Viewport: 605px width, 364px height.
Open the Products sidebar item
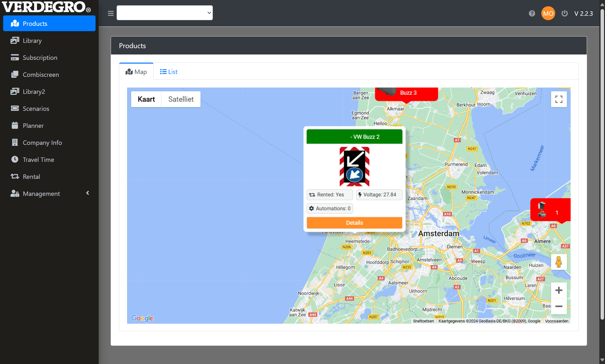tap(49, 24)
